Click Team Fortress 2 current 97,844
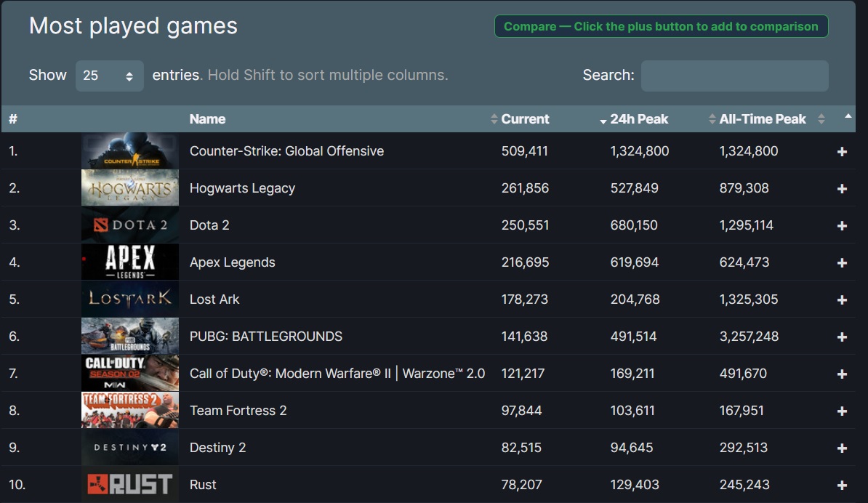This screenshot has height=503, width=868. tap(521, 411)
